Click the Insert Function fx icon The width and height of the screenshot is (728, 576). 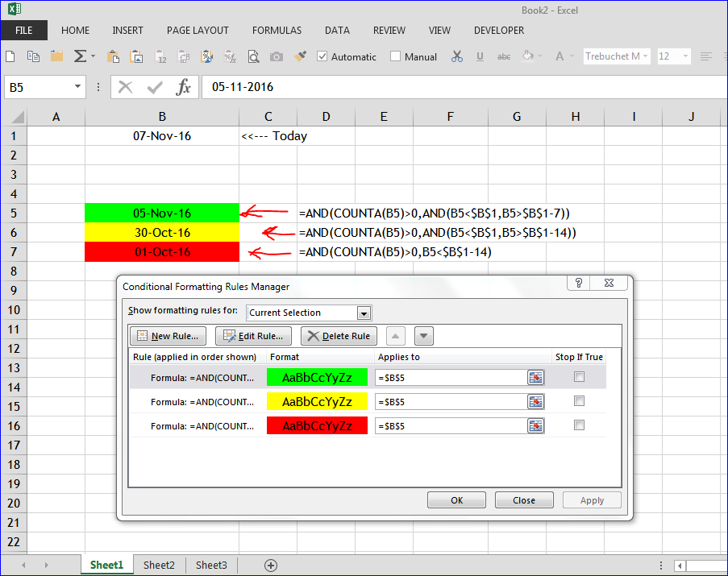point(183,87)
